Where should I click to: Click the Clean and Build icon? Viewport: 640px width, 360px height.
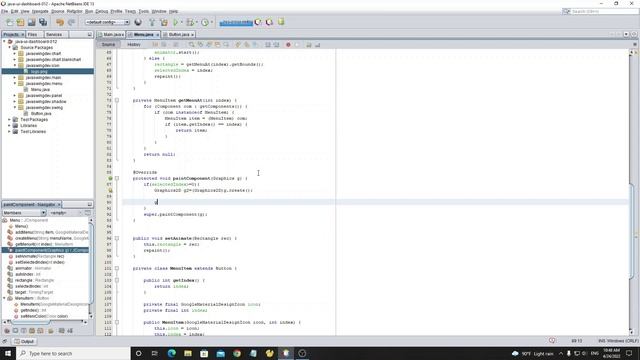tap(164, 22)
